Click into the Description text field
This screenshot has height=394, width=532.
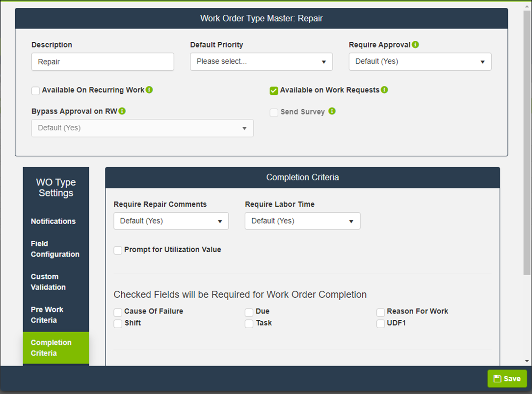[103, 62]
